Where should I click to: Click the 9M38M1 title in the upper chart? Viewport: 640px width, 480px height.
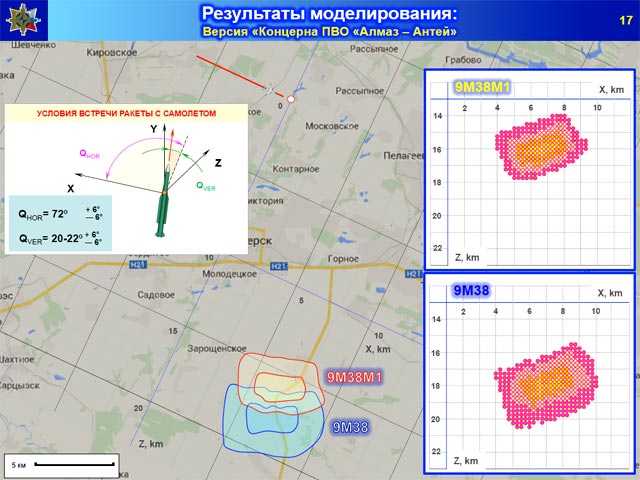(x=483, y=87)
